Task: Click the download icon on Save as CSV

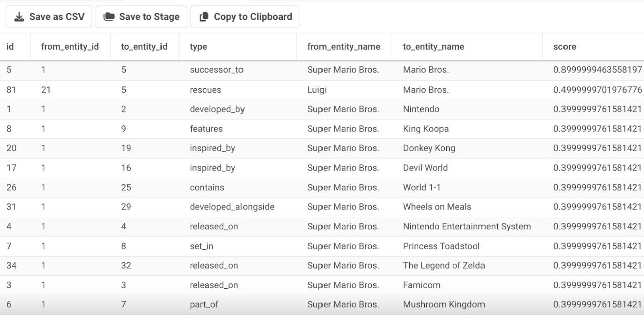Action: (x=19, y=17)
